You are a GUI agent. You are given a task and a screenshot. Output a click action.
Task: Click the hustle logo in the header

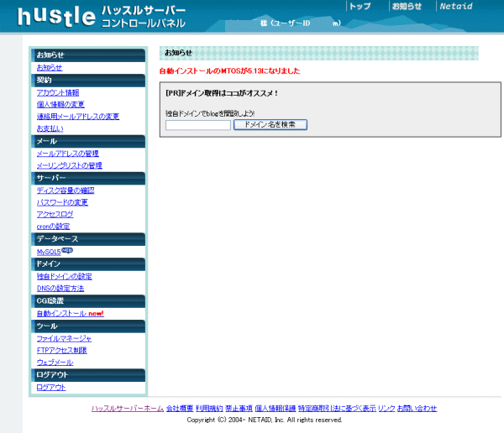(x=55, y=16)
